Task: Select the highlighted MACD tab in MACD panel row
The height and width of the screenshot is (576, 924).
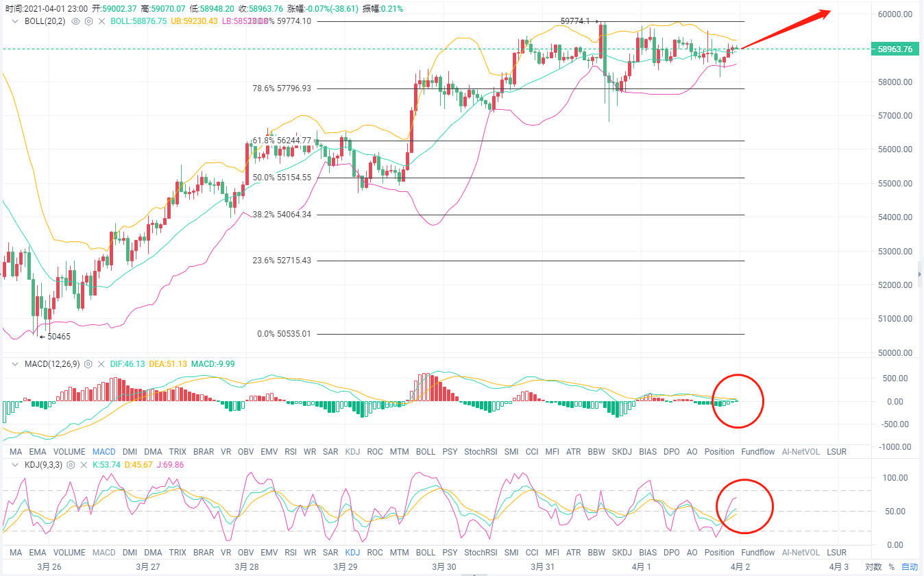Action: [x=104, y=452]
